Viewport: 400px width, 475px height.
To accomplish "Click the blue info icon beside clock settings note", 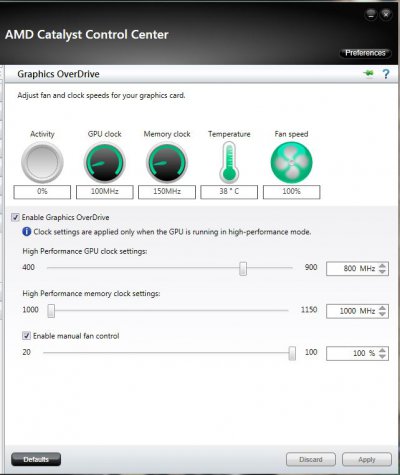I will [x=27, y=232].
